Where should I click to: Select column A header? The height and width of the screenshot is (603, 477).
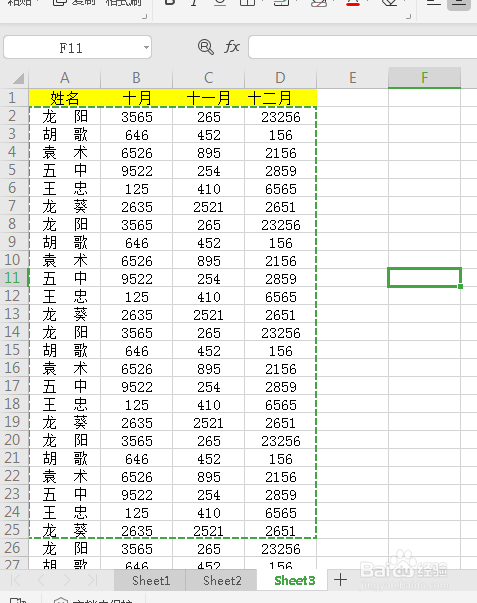point(65,78)
